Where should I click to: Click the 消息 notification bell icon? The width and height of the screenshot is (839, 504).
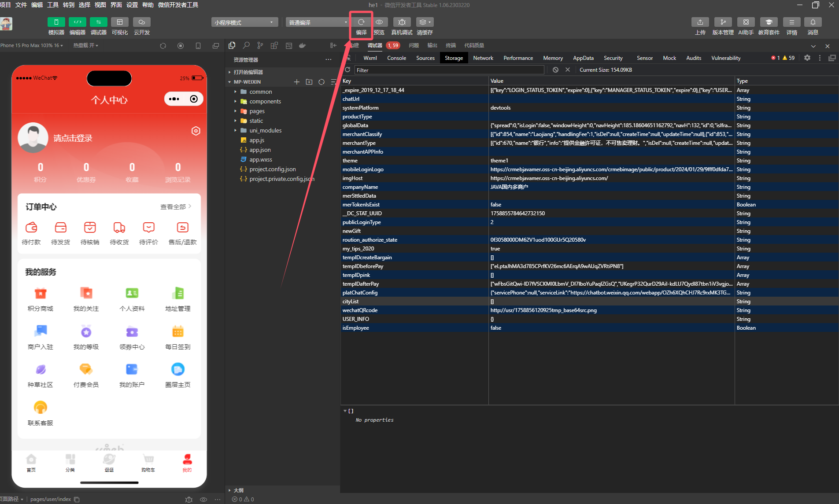coord(813,22)
